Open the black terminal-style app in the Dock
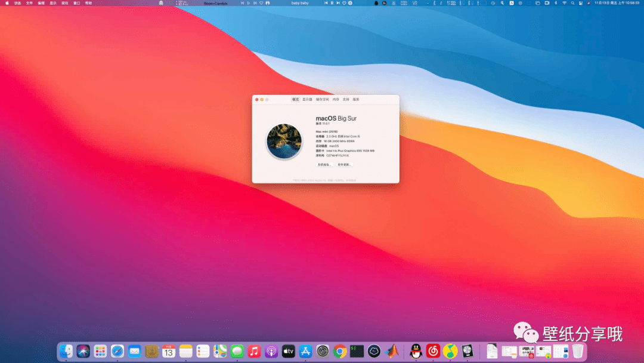This screenshot has width=644, height=363. click(357, 351)
